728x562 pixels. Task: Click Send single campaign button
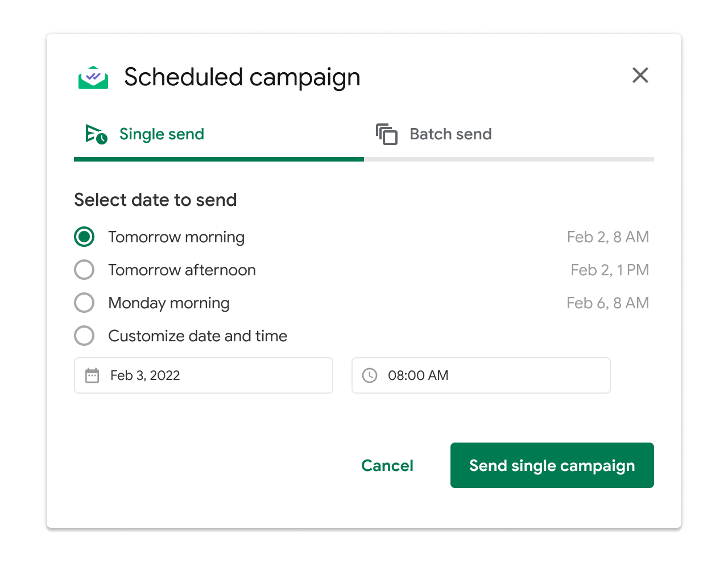(x=552, y=465)
